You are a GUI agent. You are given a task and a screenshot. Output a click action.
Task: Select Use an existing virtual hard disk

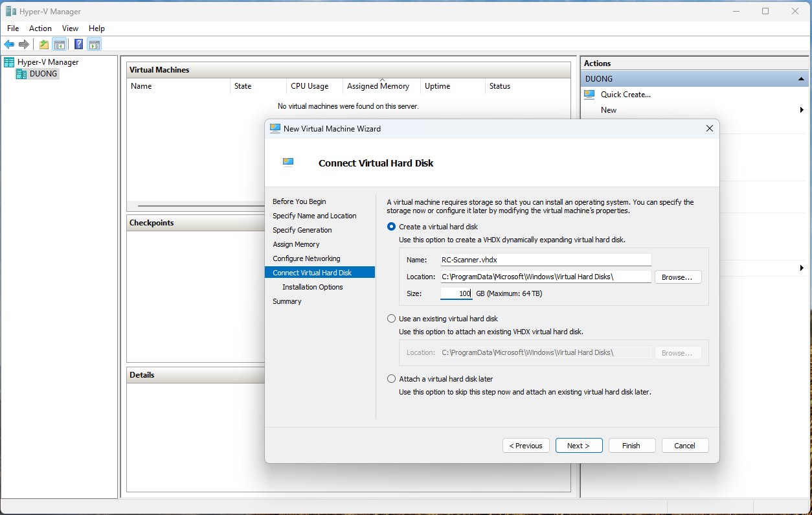[x=391, y=319]
